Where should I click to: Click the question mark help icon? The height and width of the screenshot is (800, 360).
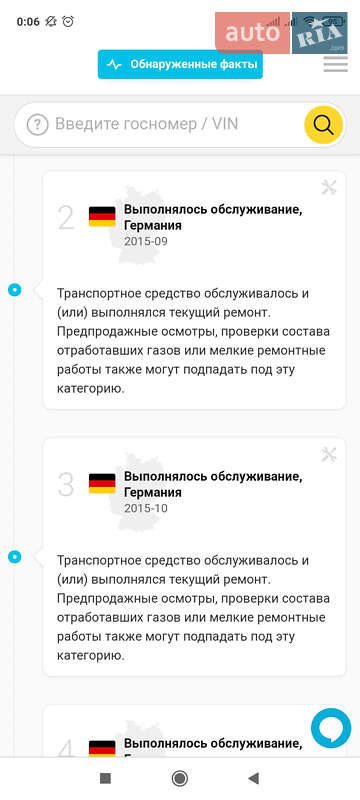click(x=37, y=124)
